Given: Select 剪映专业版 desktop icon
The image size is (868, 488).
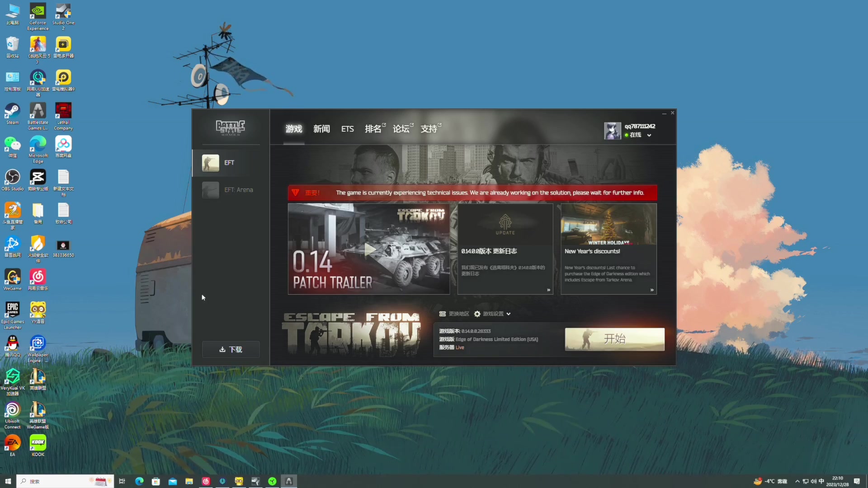Looking at the screenshot, I should tap(38, 180).
